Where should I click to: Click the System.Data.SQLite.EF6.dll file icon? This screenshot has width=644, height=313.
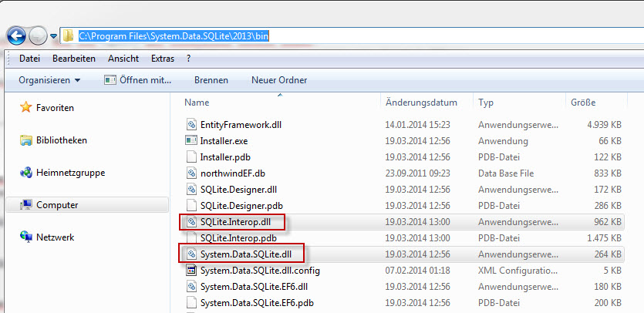191,286
